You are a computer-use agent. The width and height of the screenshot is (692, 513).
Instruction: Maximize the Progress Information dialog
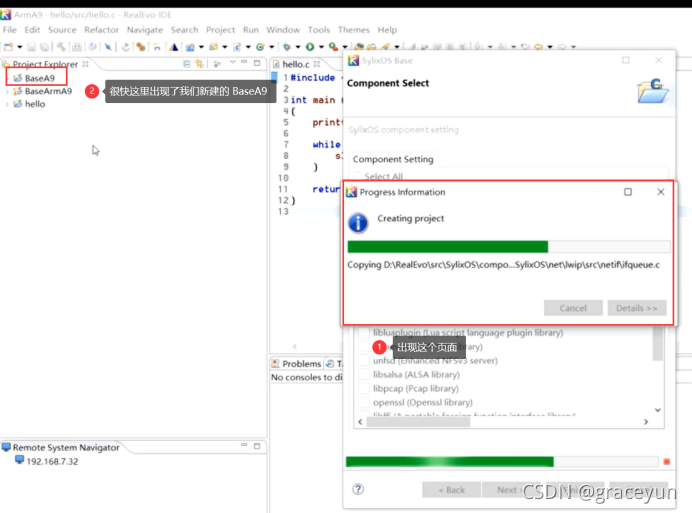(x=628, y=192)
